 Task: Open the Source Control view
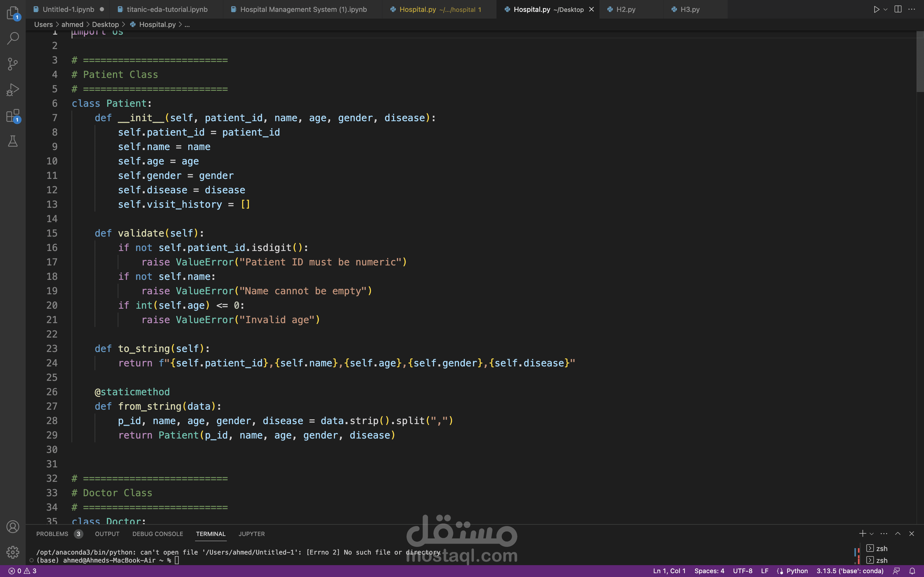pos(13,64)
